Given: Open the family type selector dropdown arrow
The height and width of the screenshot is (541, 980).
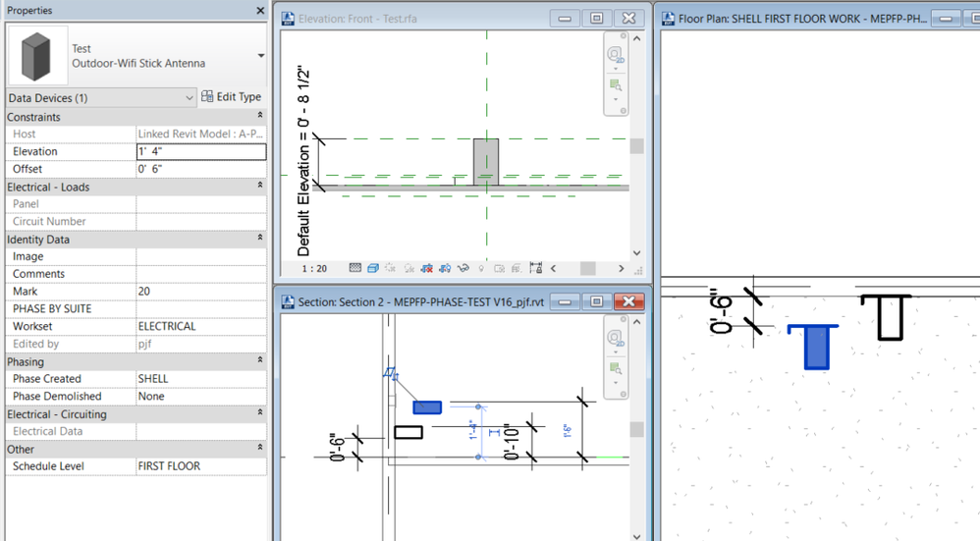Looking at the screenshot, I should (261, 56).
